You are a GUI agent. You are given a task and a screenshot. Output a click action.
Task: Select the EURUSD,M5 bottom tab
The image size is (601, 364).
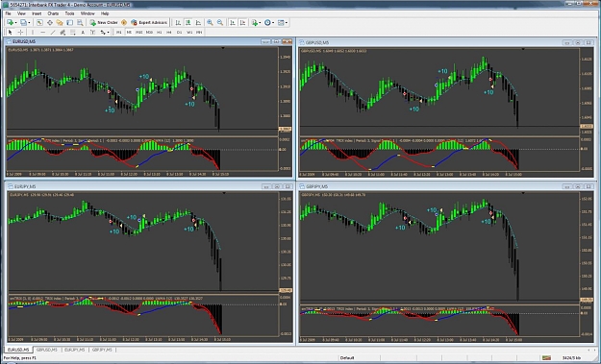tap(18, 350)
